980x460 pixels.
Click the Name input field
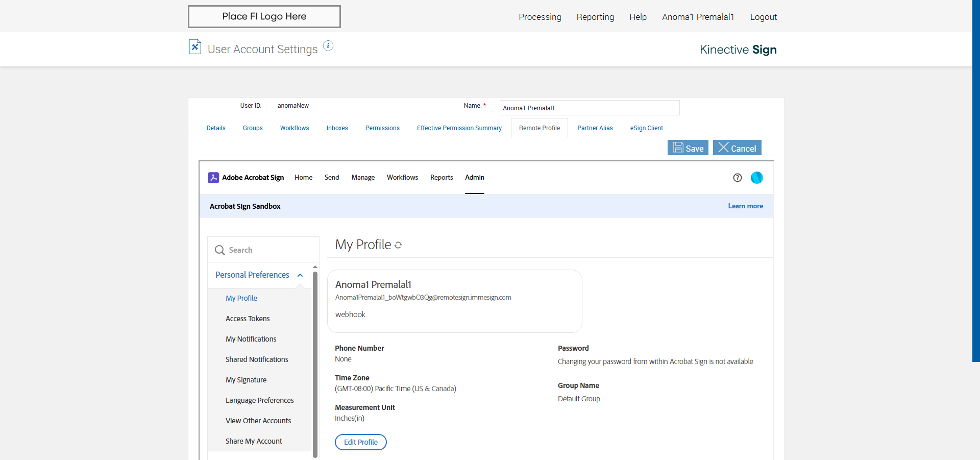590,108
